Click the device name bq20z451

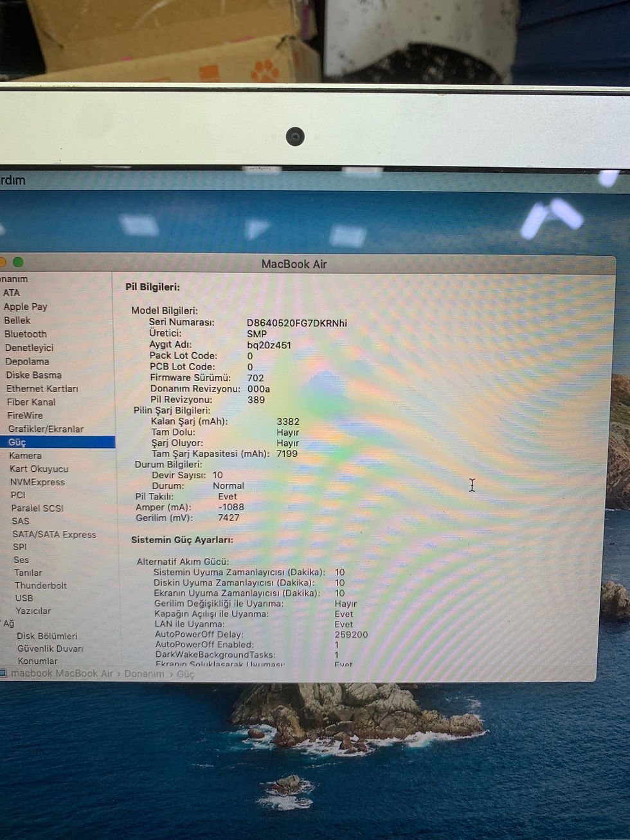pos(269,345)
